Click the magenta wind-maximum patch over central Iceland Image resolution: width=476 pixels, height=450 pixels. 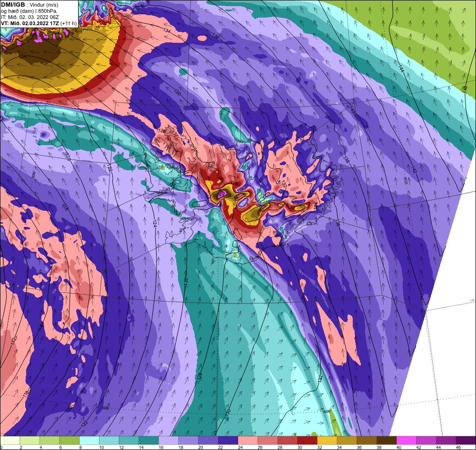tap(221, 194)
